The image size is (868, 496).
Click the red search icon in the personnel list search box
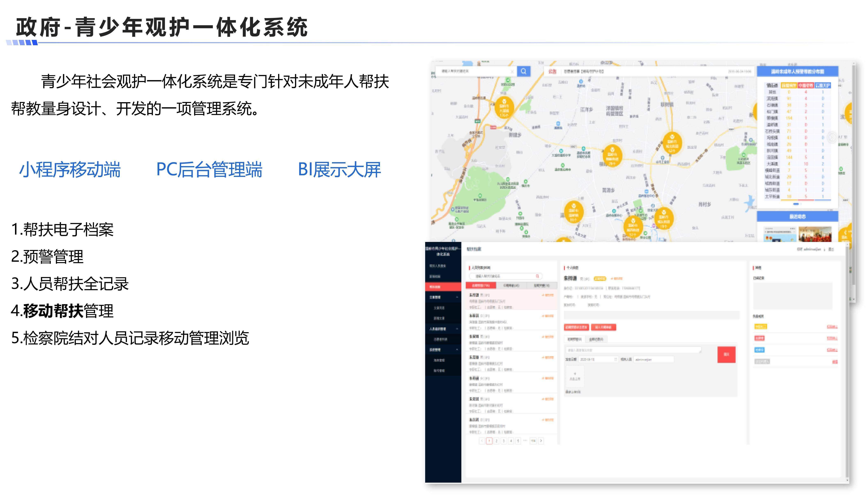[538, 276]
